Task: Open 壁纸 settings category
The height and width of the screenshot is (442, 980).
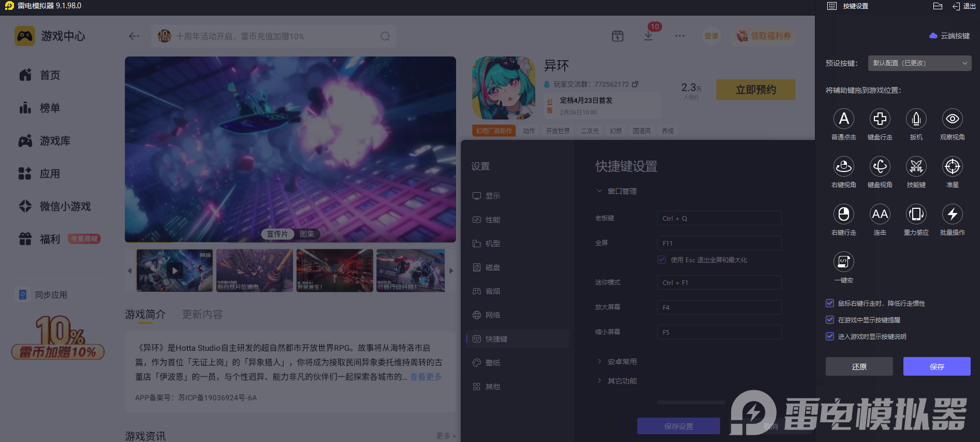Action: [x=518, y=363]
